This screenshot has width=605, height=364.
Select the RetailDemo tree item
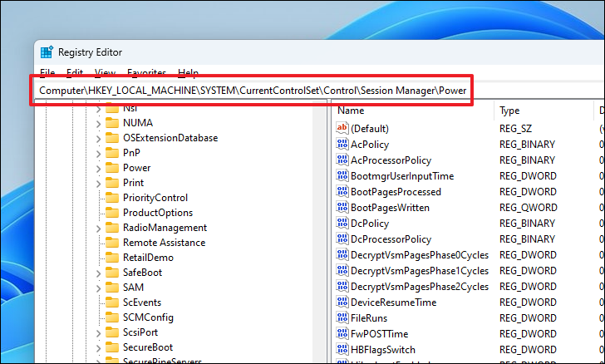point(148,258)
